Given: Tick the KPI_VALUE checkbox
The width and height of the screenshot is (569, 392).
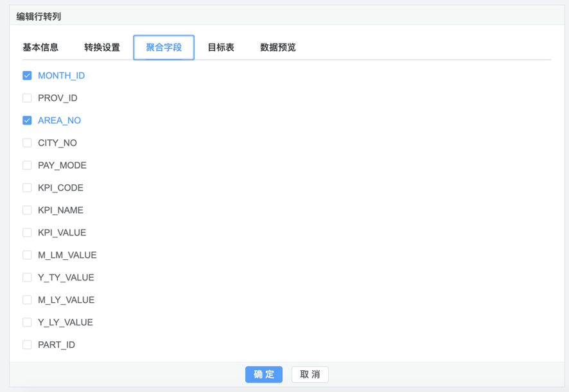Looking at the screenshot, I should click(27, 233).
